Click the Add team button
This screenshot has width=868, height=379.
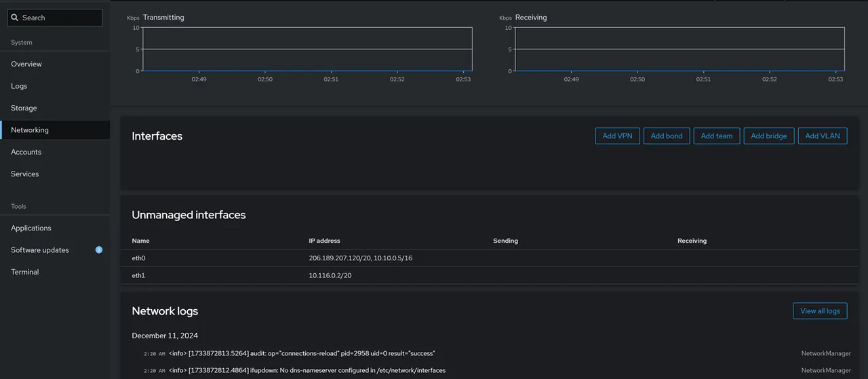tap(717, 136)
